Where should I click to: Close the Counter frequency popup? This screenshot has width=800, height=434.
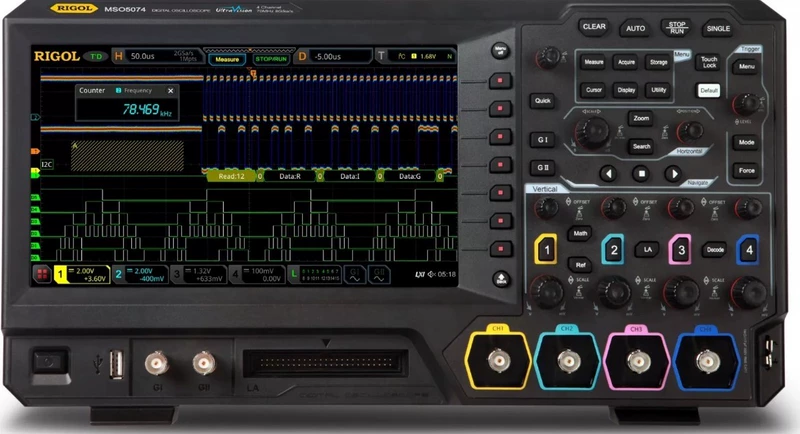point(170,91)
